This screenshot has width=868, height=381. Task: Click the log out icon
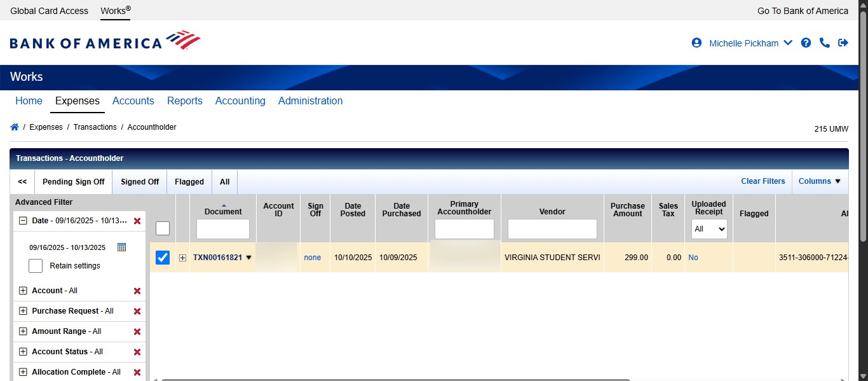(843, 43)
